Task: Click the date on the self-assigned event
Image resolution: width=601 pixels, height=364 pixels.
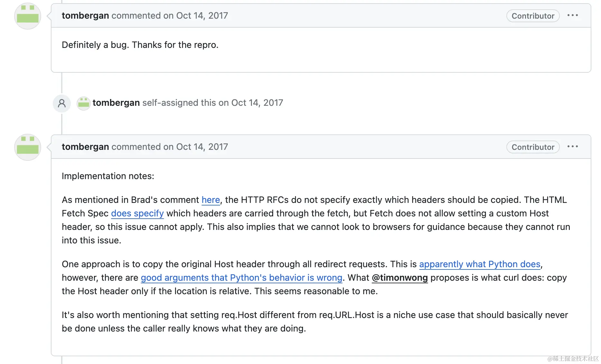Action: point(257,103)
